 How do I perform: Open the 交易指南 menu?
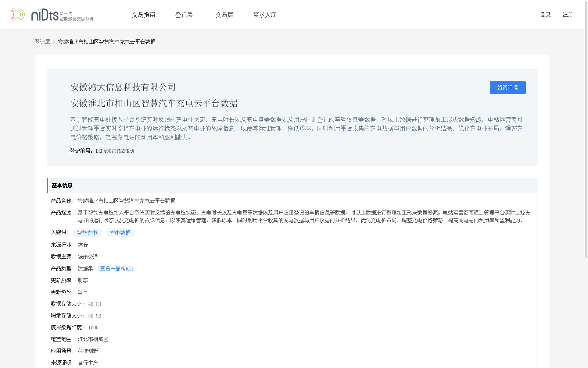pos(144,15)
